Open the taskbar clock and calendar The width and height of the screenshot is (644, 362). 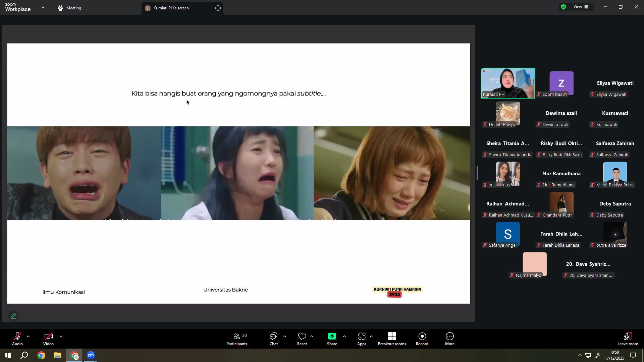coord(614,355)
